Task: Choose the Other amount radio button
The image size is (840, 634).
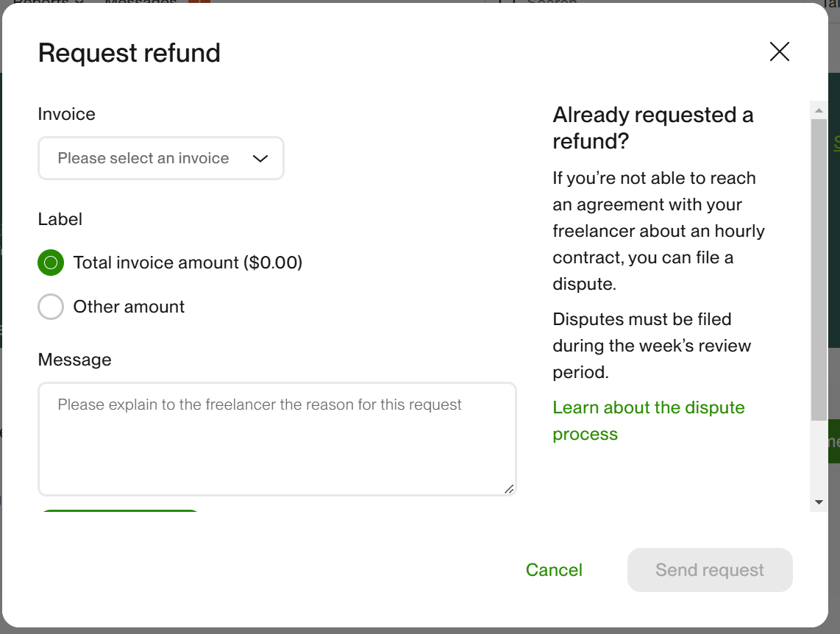Action: pos(51,307)
